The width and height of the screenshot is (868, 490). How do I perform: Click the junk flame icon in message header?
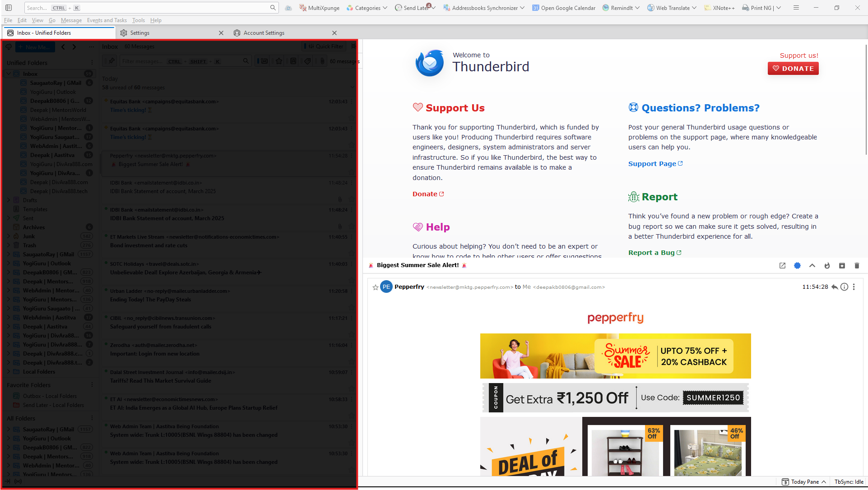pos(827,266)
